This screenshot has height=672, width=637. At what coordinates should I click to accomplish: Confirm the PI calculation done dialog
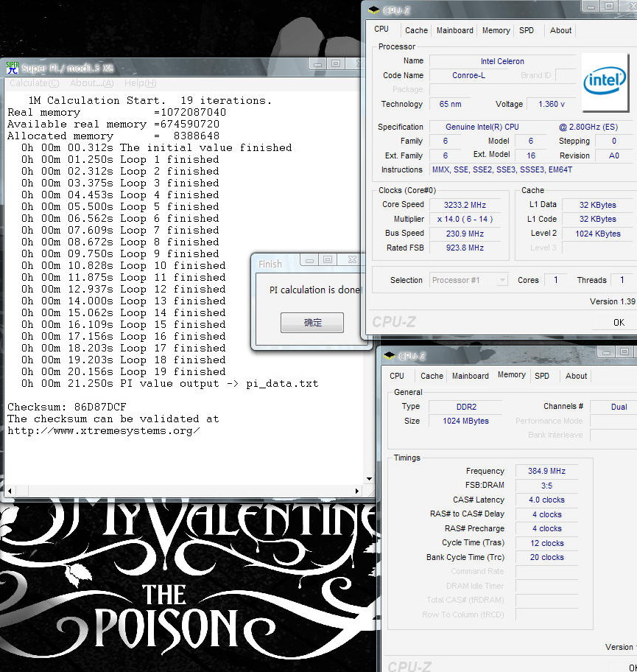(x=312, y=323)
